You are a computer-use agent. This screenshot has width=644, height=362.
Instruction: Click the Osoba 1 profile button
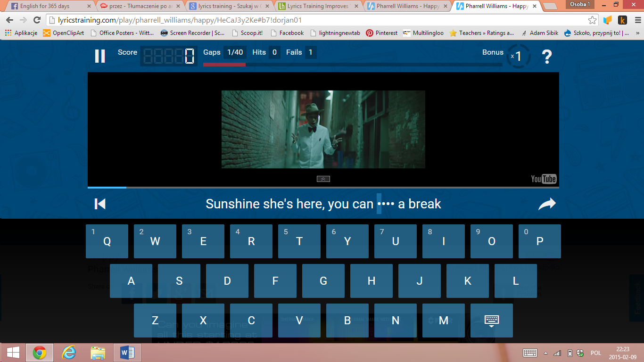point(580,4)
